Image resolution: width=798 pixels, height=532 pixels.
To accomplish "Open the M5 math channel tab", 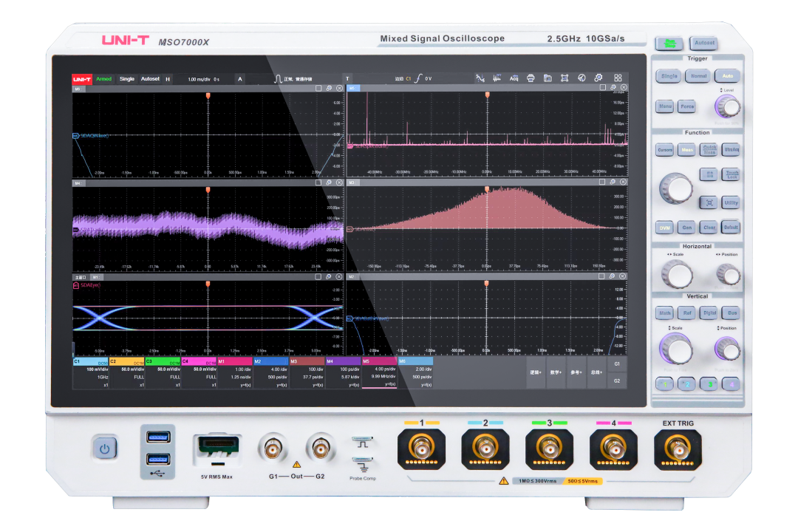I will point(380,373).
